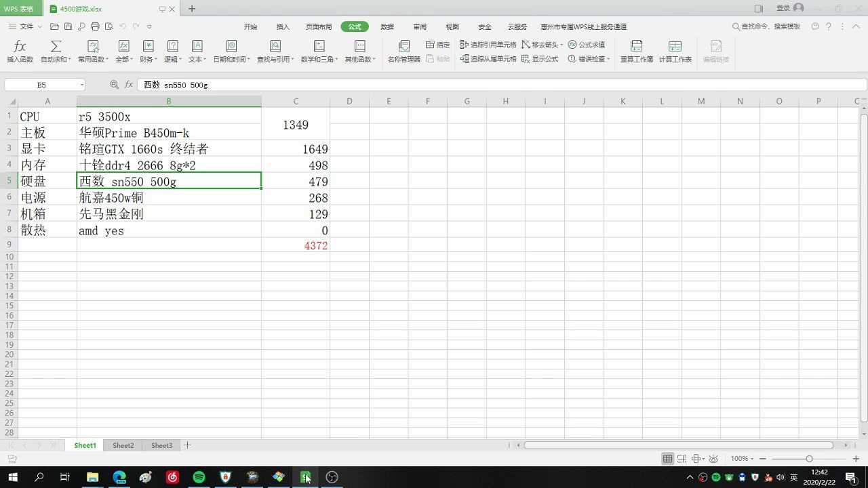
Task: Click the zoom slider handle
Action: 809,459
